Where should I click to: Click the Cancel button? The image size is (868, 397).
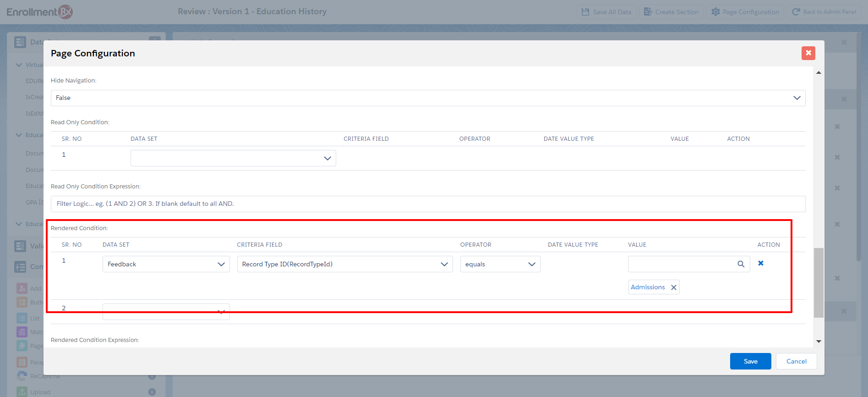[x=796, y=361]
